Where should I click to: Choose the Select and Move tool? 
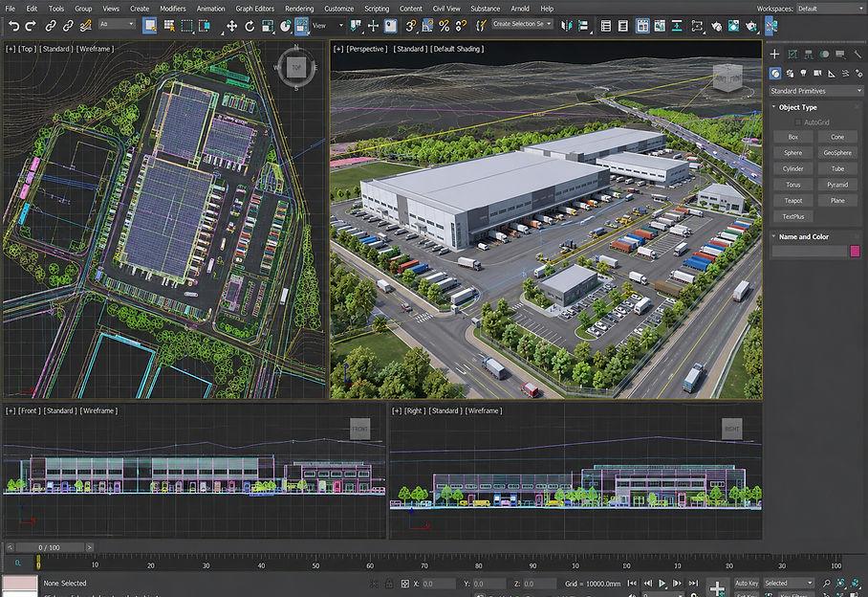[x=232, y=26]
